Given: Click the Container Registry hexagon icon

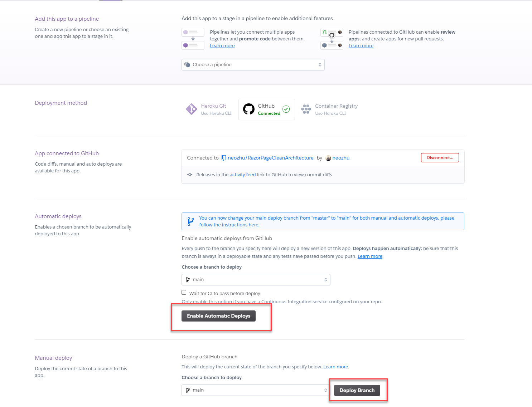Looking at the screenshot, I should [x=306, y=109].
